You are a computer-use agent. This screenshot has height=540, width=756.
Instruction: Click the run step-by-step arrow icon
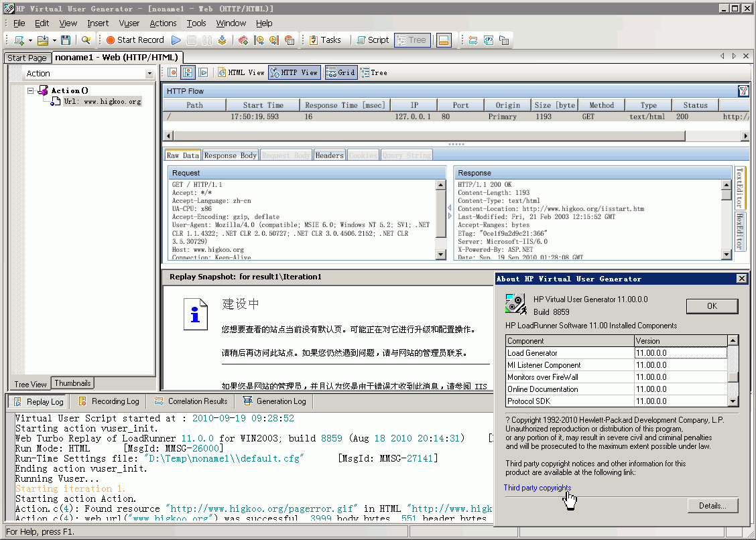pos(222,40)
